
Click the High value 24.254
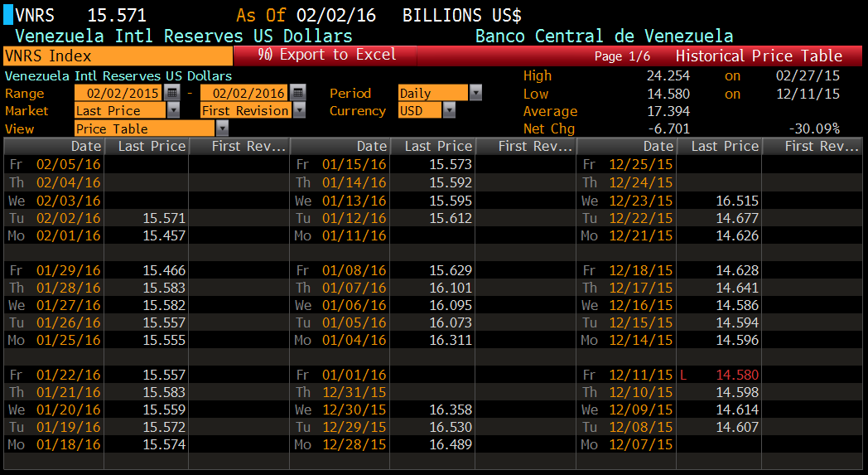tap(668, 75)
